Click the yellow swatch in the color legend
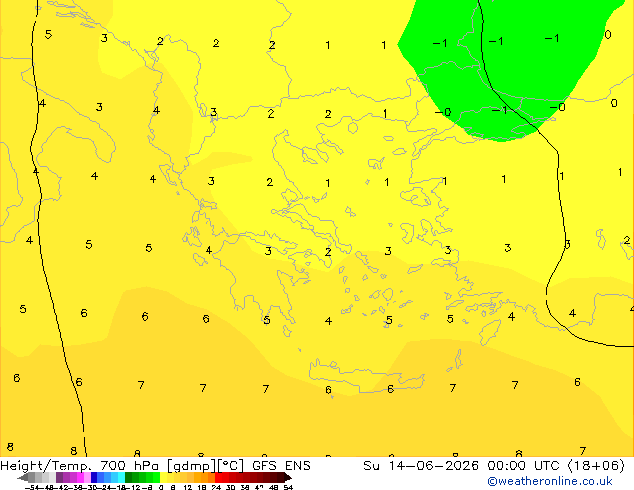The height and width of the screenshot is (490, 634). 163,477
